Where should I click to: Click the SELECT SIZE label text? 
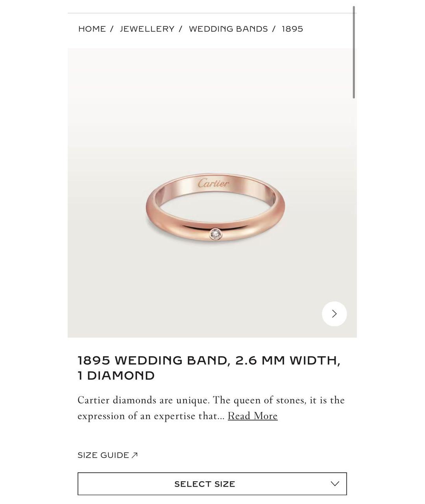pos(205,484)
